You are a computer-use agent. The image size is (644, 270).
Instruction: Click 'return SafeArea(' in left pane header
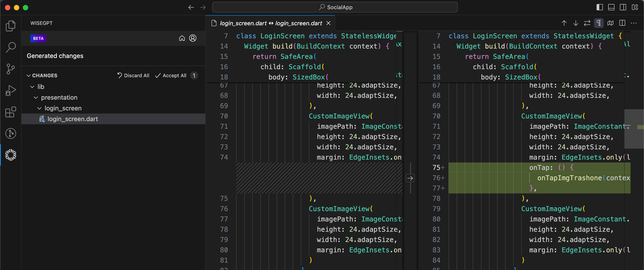[x=284, y=56]
